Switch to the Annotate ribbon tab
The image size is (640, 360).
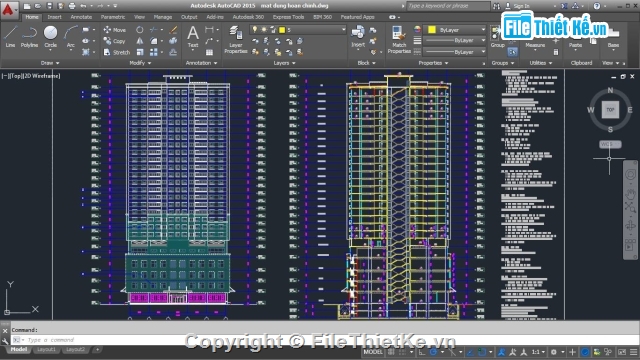81,17
